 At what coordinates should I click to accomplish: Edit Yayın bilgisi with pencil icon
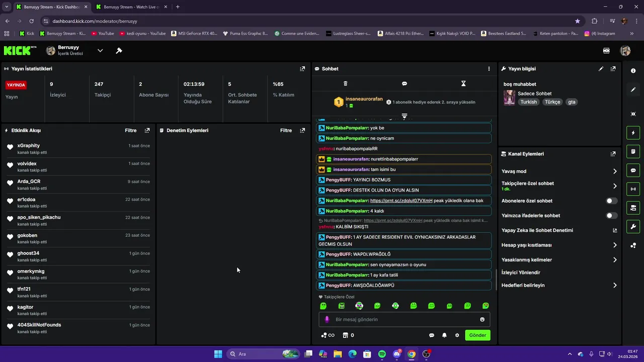(x=601, y=69)
